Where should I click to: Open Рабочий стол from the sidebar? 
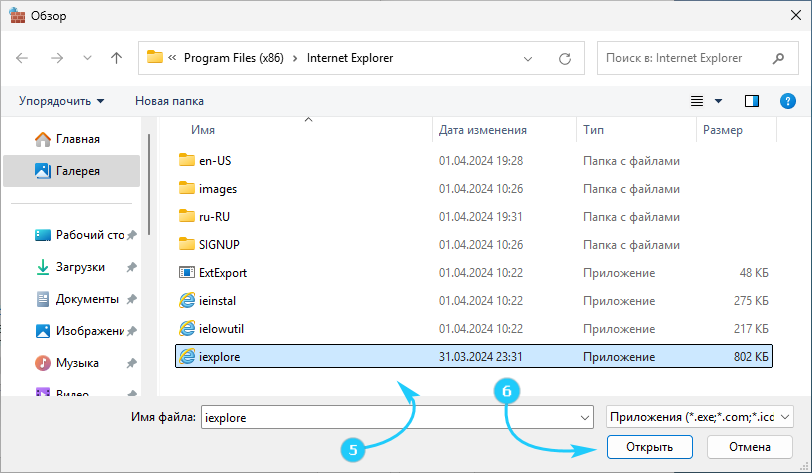click(x=80, y=235)
